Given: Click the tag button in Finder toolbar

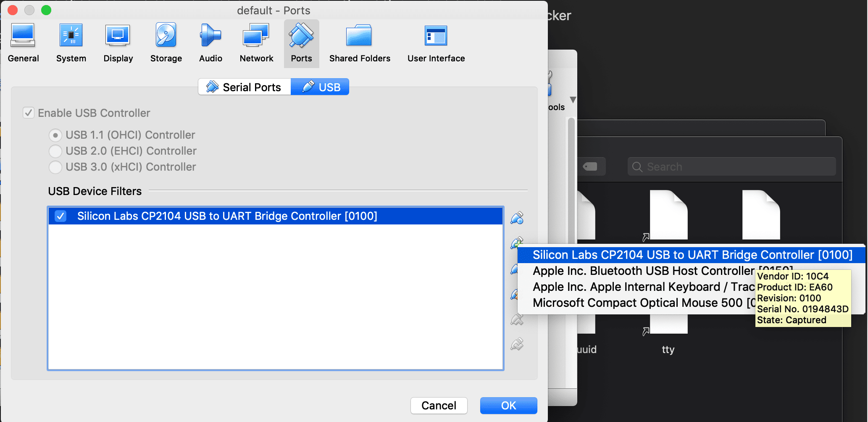Looking at the screenshot, I should (591, 167).
